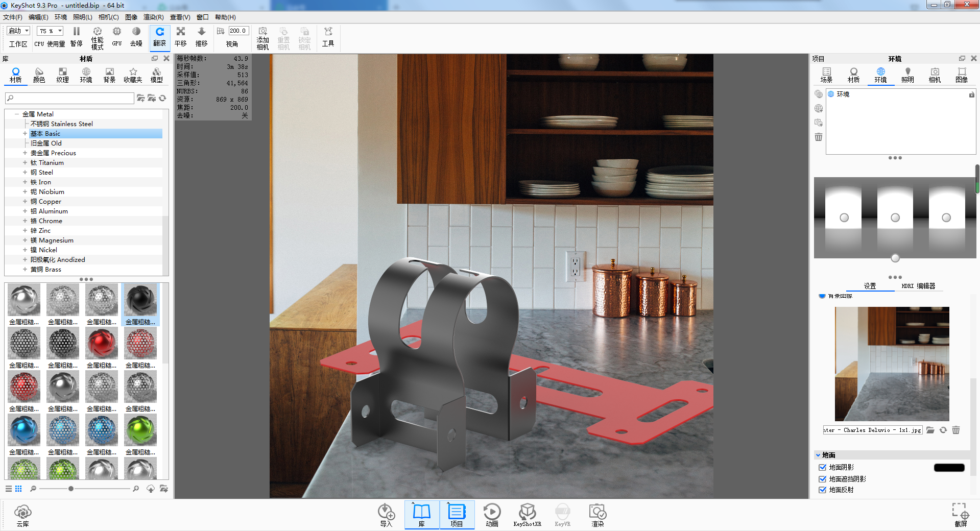Expand the 铜 Copper folder
The width and height of the screenshot is (980, 531).
click(x=25, y=202)
